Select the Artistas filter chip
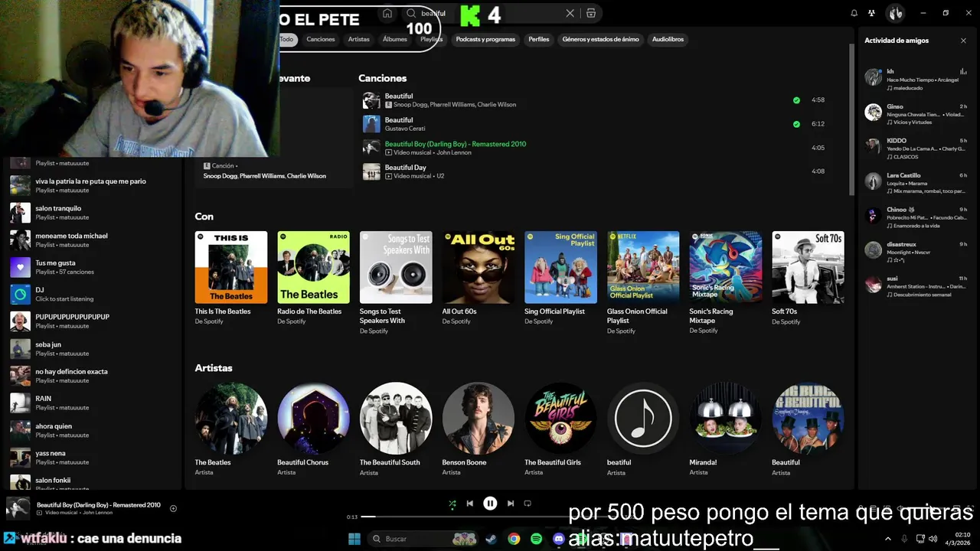The width and height of the screenshot is (980, 551). (359, 39)
